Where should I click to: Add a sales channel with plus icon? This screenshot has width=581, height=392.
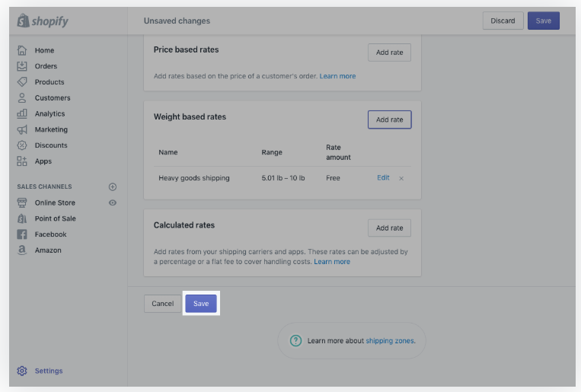[113, 186]
